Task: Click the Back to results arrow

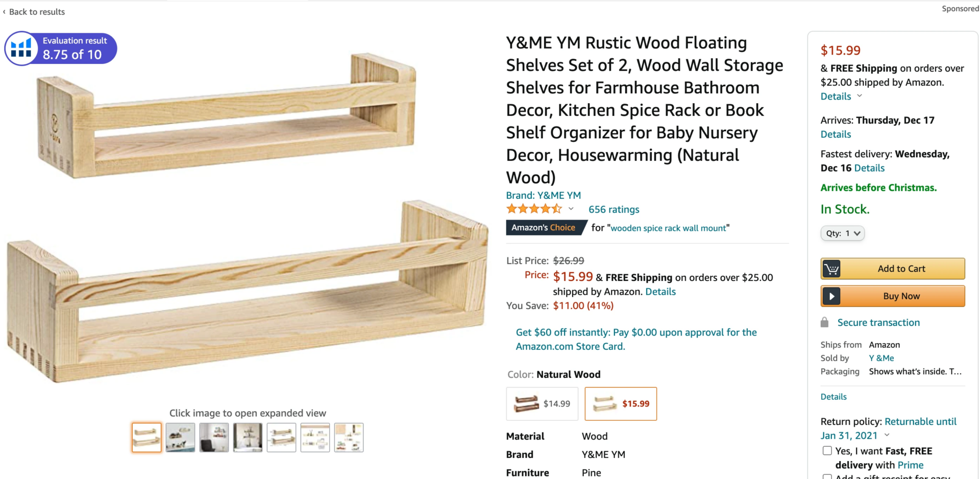Action: (x=5, y=12)
